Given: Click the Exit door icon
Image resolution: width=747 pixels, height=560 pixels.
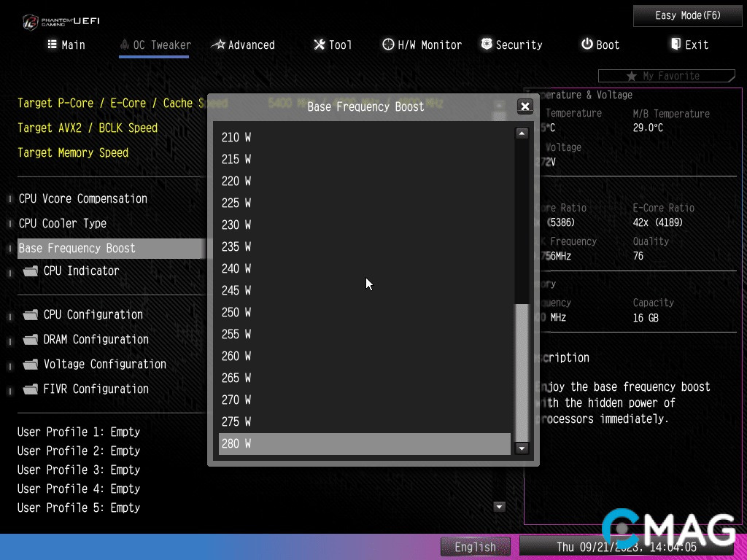Looking at the screenshot, I should 676,44.
